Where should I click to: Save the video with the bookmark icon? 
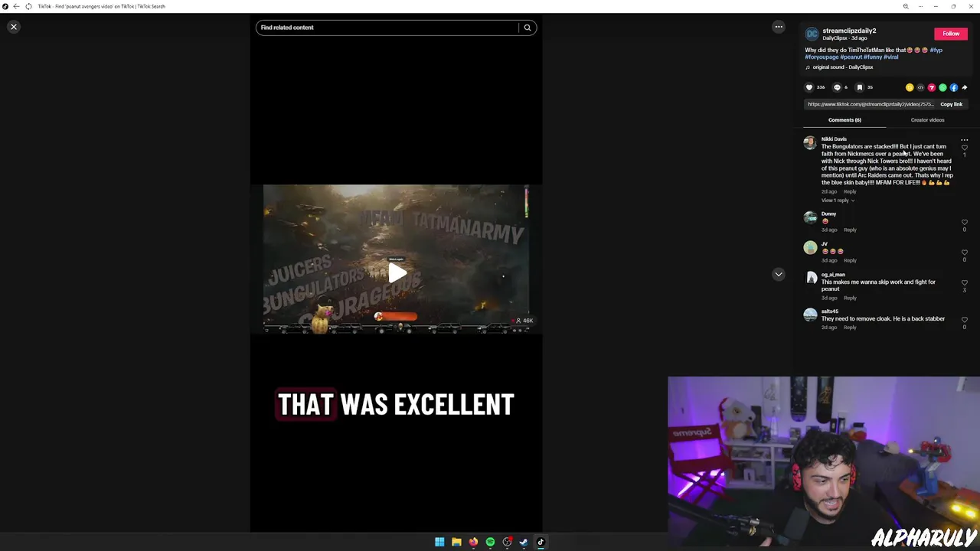click(x=860, y=87)
